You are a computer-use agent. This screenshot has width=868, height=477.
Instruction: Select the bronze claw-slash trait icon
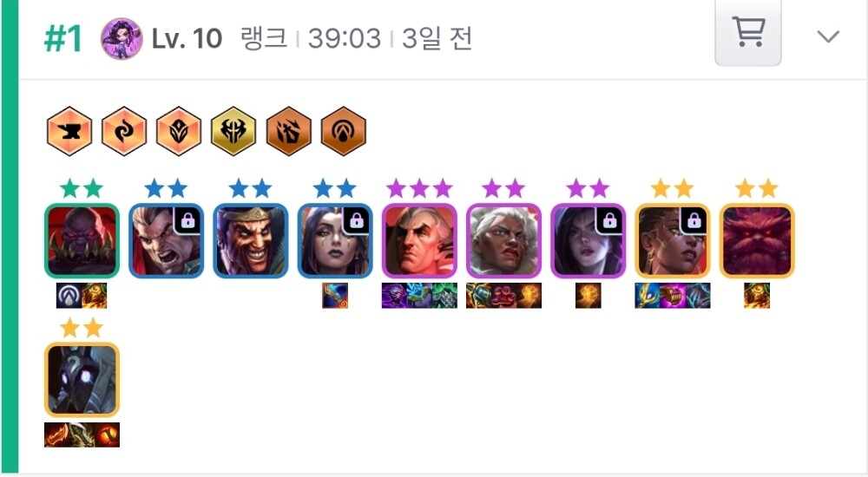tap(288, 131)
